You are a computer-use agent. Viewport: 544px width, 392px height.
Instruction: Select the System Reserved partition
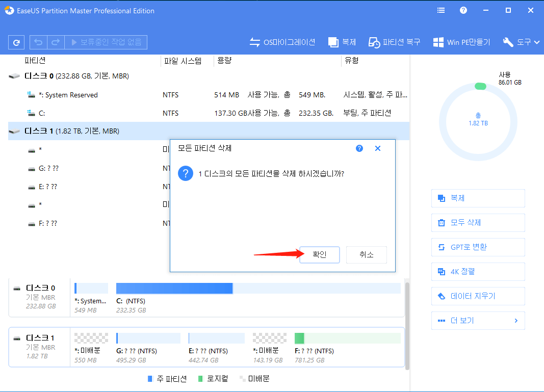(x=76, y=94)
